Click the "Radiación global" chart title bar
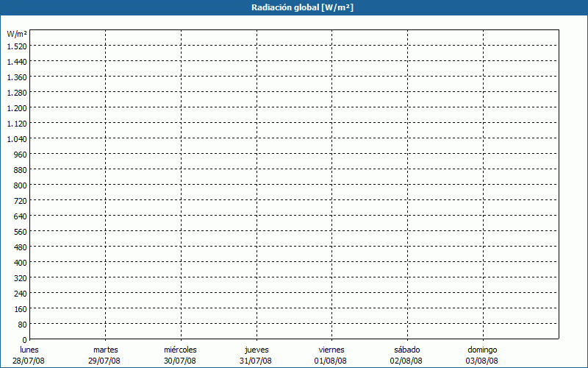Screen dimensions: 588x368 (x=294, y=7)
